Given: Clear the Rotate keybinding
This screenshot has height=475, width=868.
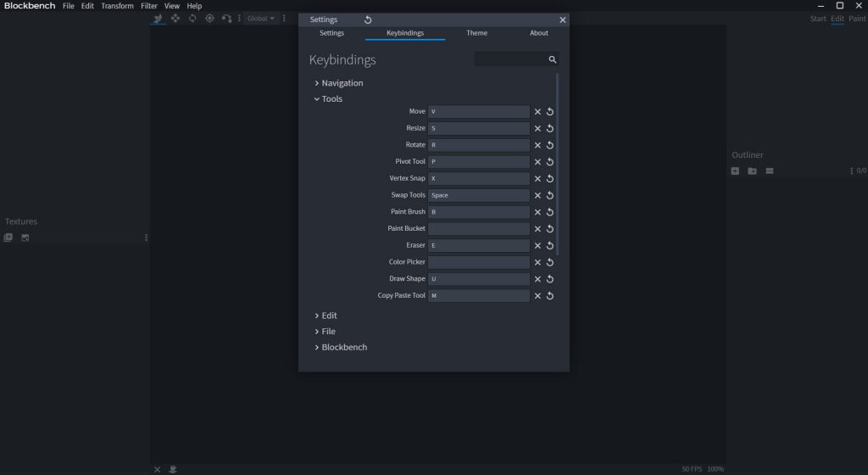Looking at the screenshot, I should (x=537, y=145).
